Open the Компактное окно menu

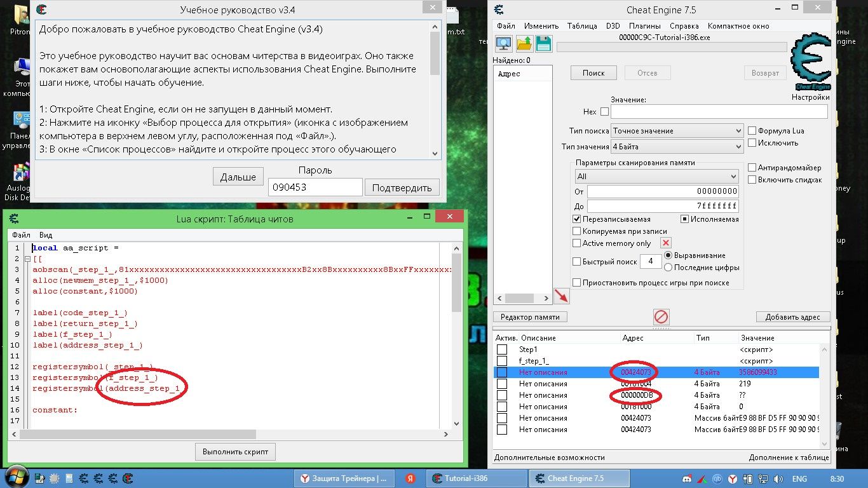pyautogui.click(x=738, y=26)
